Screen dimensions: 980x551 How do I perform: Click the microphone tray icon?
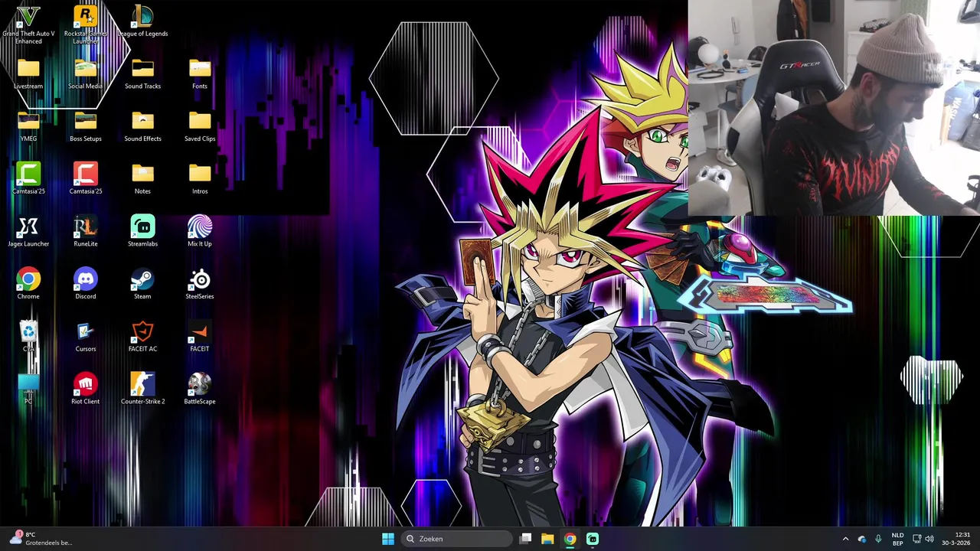[x=878, y=539]
